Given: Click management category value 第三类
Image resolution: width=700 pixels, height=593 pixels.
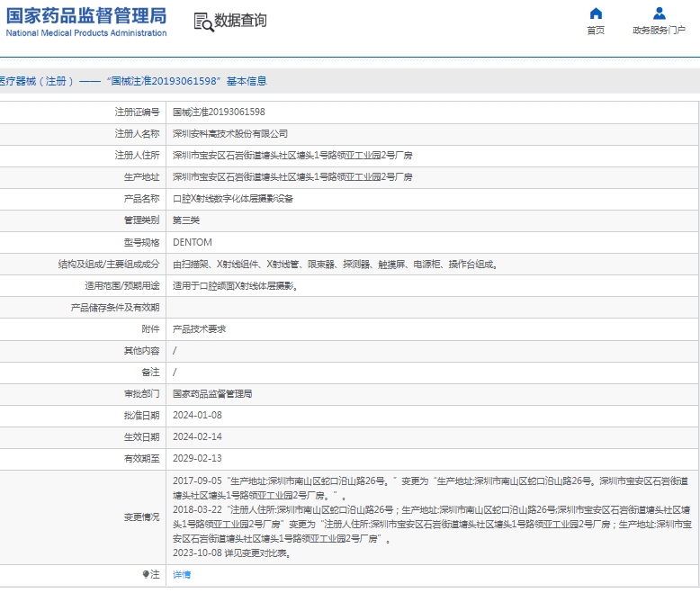Looking at the screenshot, I should 186,220.
